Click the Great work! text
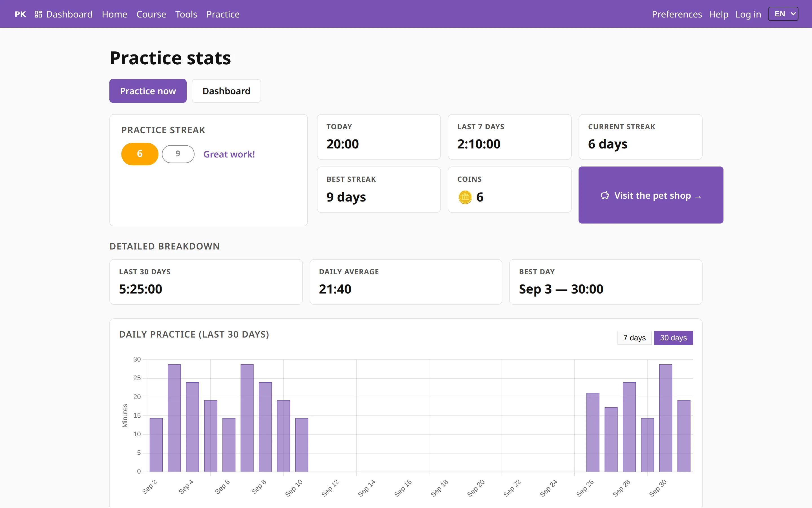 [x=229, y=154]
